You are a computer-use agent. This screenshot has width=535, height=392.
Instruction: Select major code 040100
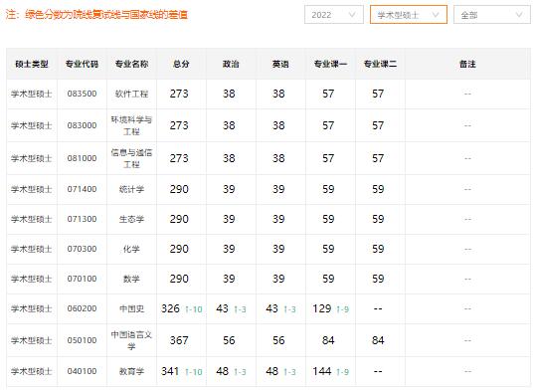tap(82, 371)
